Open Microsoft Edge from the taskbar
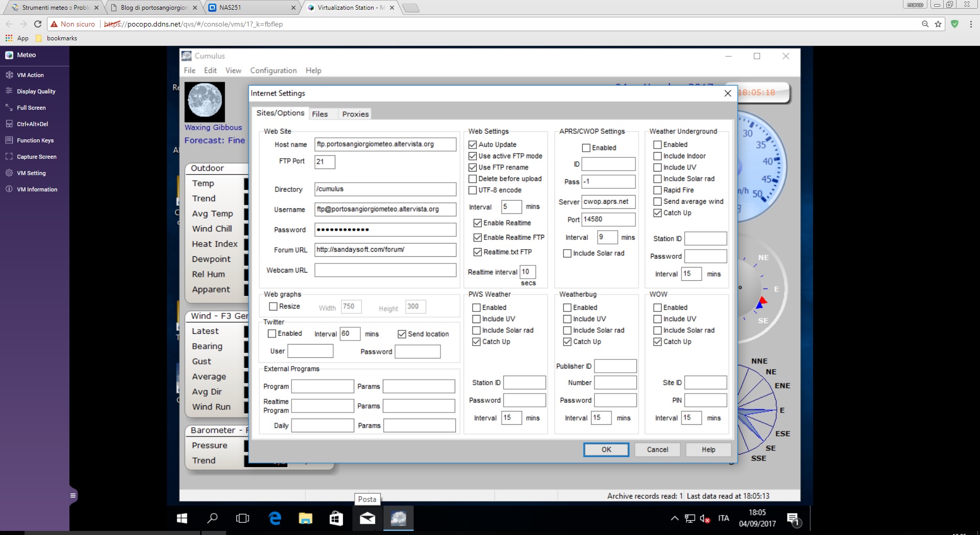This screenshot has height=535, width=980. (x=275, y=519)
